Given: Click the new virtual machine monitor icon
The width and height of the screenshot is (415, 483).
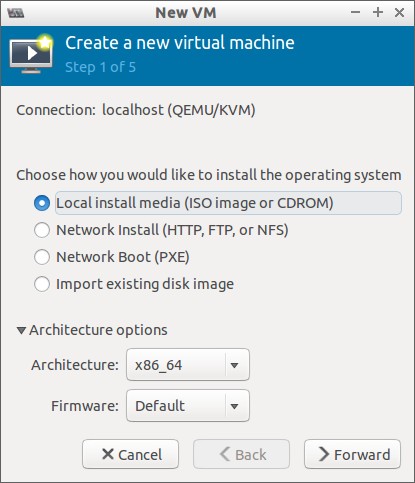Looking at the screenshot, I should point(31,54).
